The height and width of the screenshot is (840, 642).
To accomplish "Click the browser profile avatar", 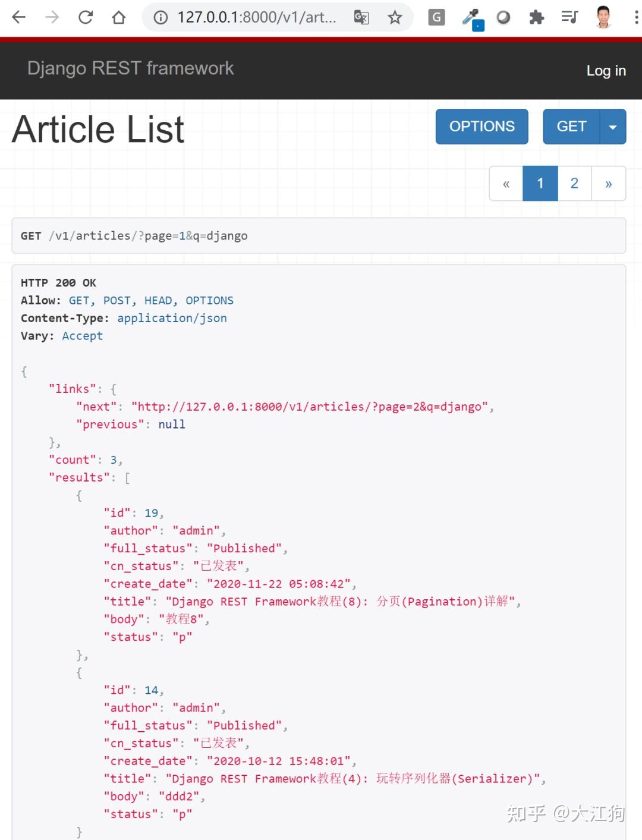I will click(x=604, y=17).
